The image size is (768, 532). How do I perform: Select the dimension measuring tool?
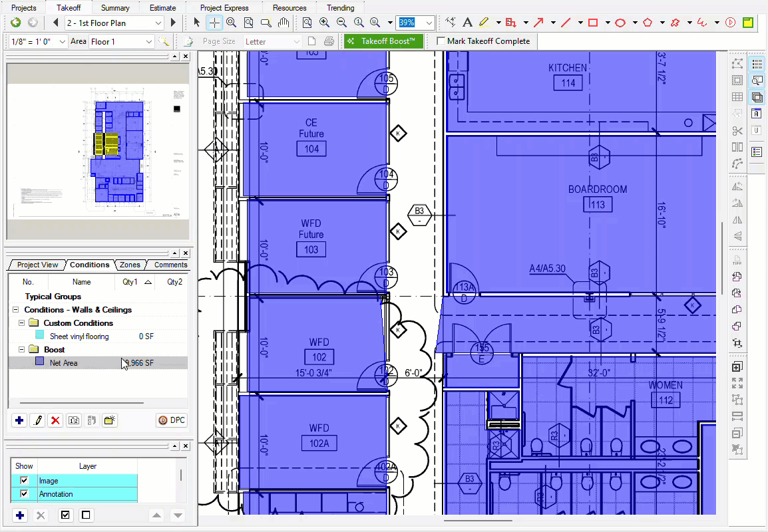[451, 23]
